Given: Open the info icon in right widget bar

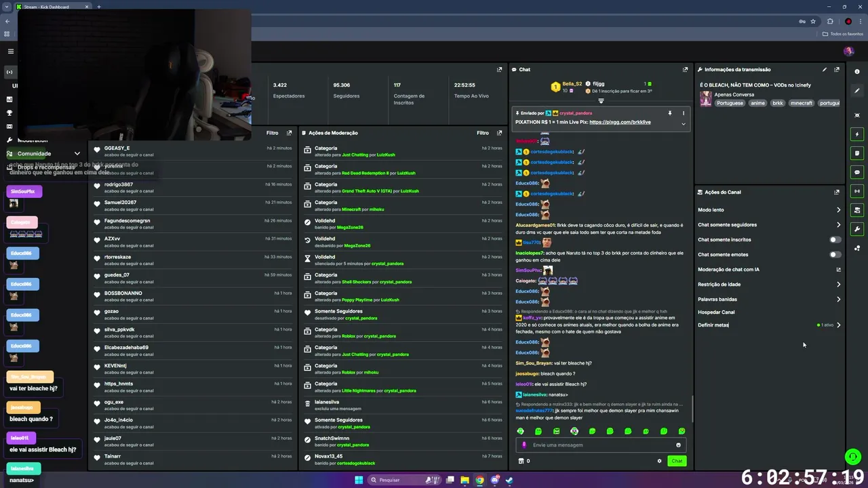Looking at the screenshot, I should (x=857, y=72).
